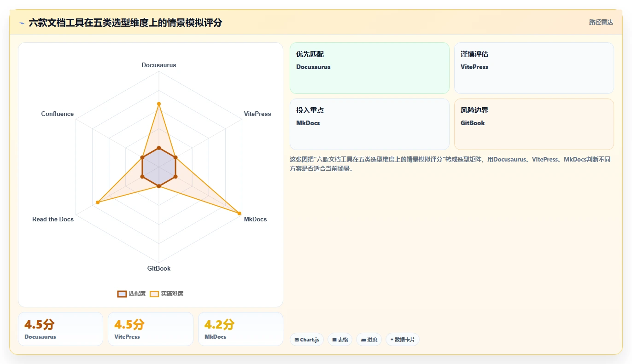This screenshot has width=632, height=364.
Task: Click the Confluence radar axis label
Action: (58, 114)
